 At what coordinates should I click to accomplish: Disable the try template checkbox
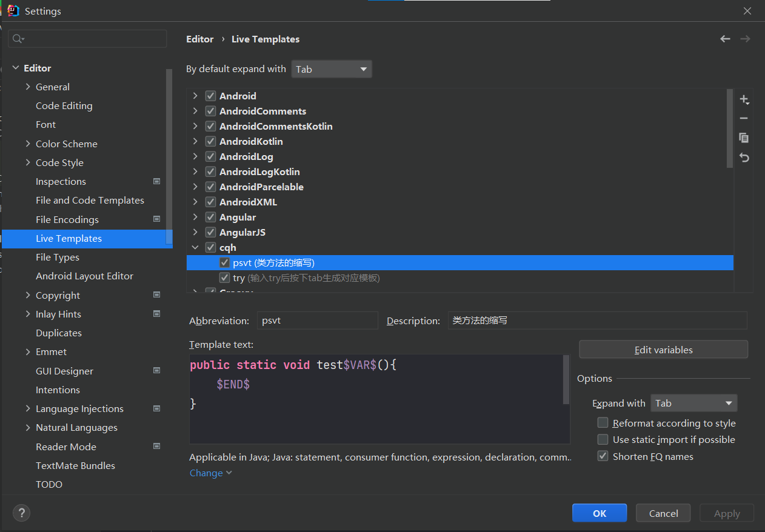(224, 278)
